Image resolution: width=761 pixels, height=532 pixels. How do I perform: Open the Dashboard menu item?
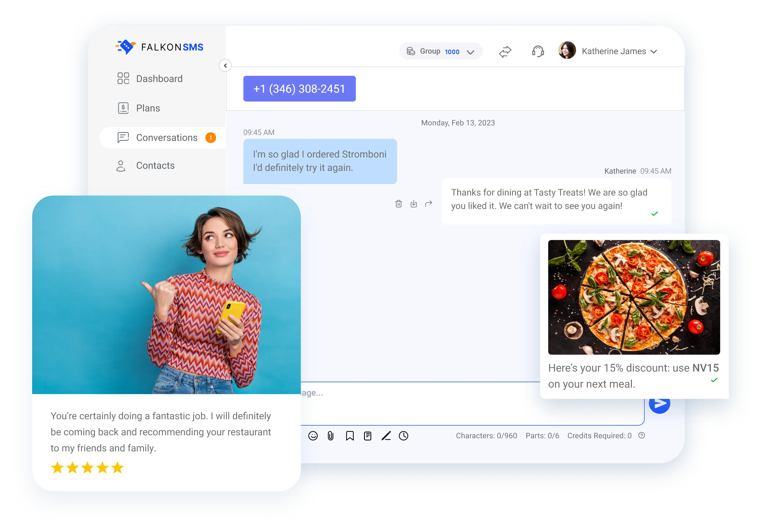[x=159, y=78]
